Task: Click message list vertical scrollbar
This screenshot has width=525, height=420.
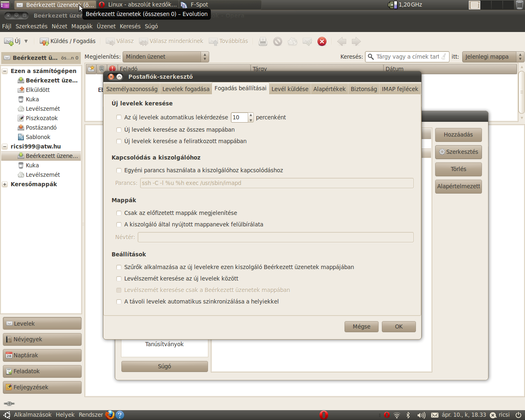Action: coord(522,92)
